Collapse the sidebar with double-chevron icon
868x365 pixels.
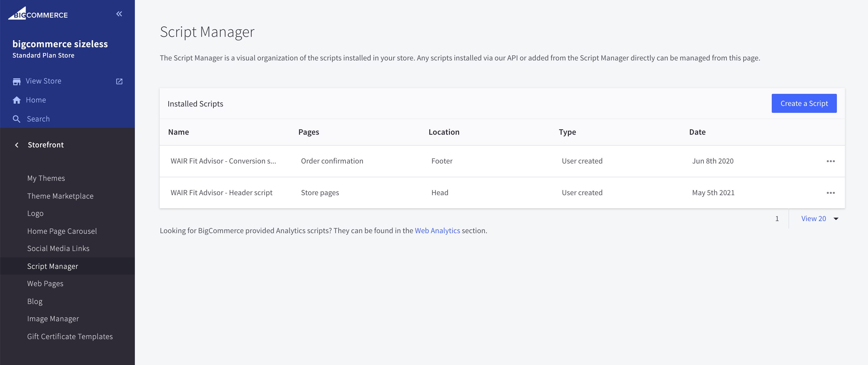click(119, 14)
